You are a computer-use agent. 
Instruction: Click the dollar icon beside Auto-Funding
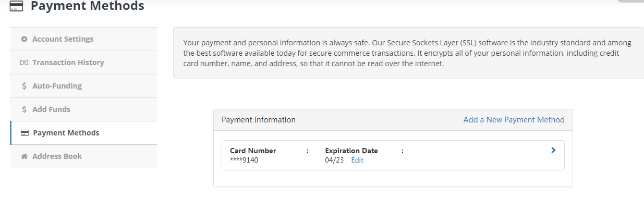coord(24,86)
